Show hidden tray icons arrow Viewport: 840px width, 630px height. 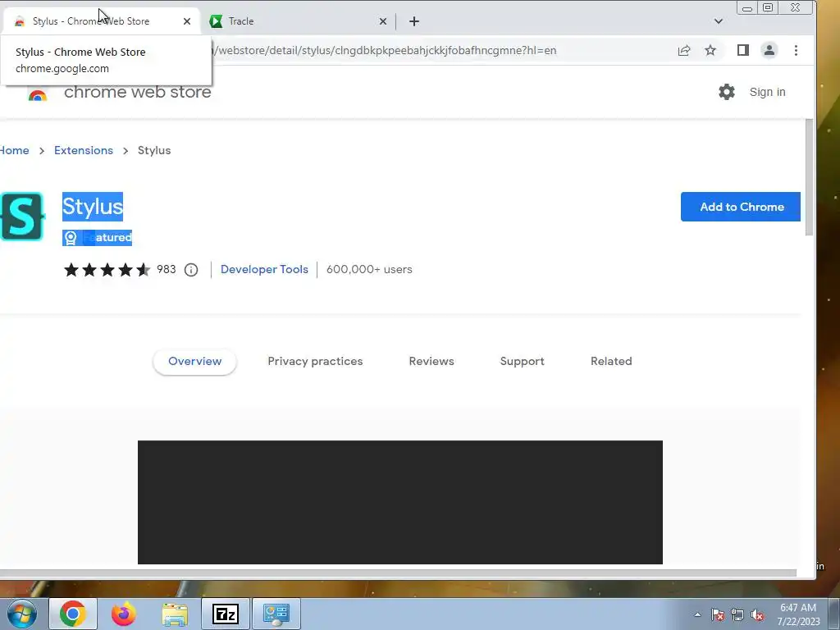pos(697,614)
